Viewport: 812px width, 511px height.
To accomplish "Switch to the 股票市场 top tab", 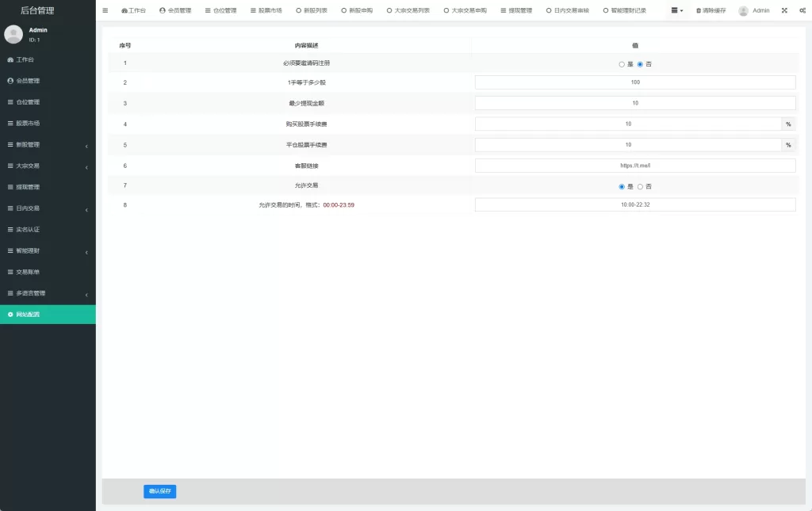I will (266, 10).
